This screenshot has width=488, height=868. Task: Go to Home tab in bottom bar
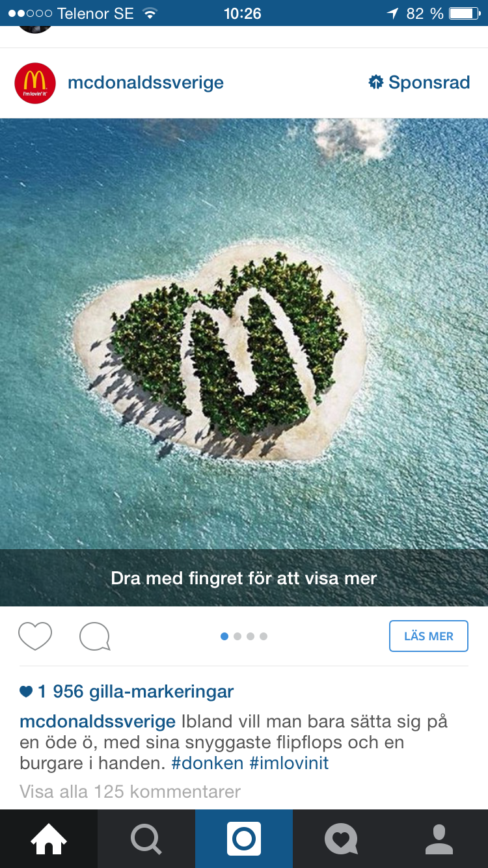coord(49,839)
